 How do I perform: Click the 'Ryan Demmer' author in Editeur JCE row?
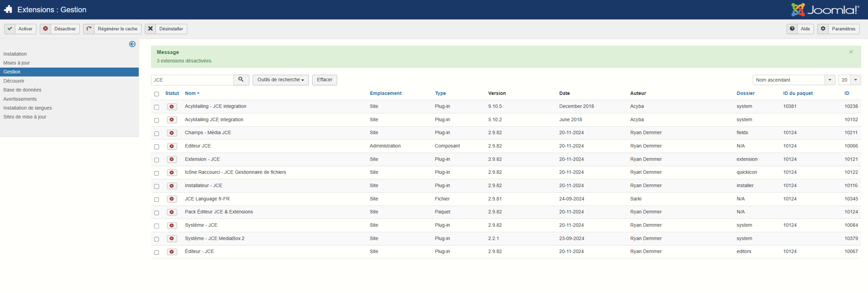(x=646, y=146)
